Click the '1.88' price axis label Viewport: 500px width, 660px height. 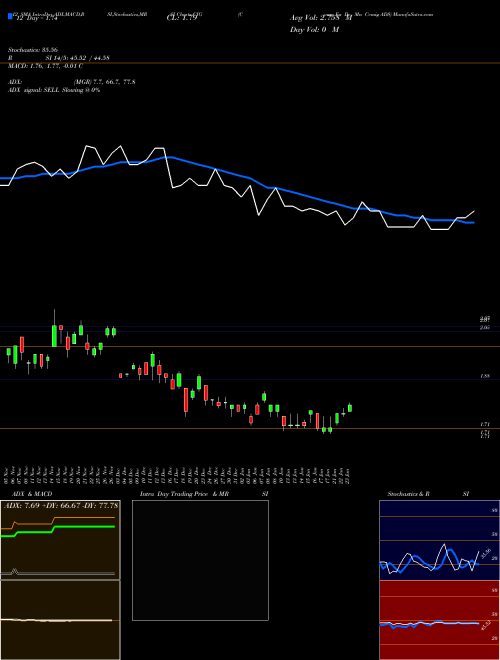point(485,376)
